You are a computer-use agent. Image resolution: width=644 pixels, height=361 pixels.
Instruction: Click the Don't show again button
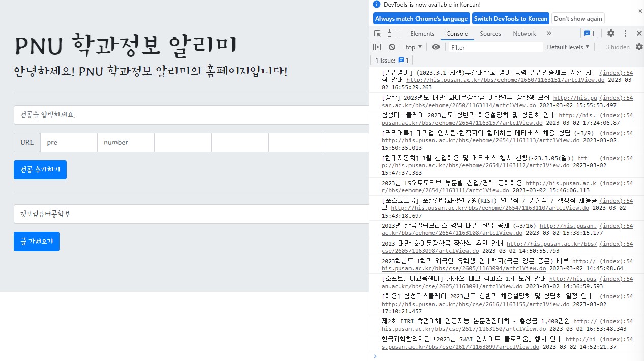(x=578, y=19)
